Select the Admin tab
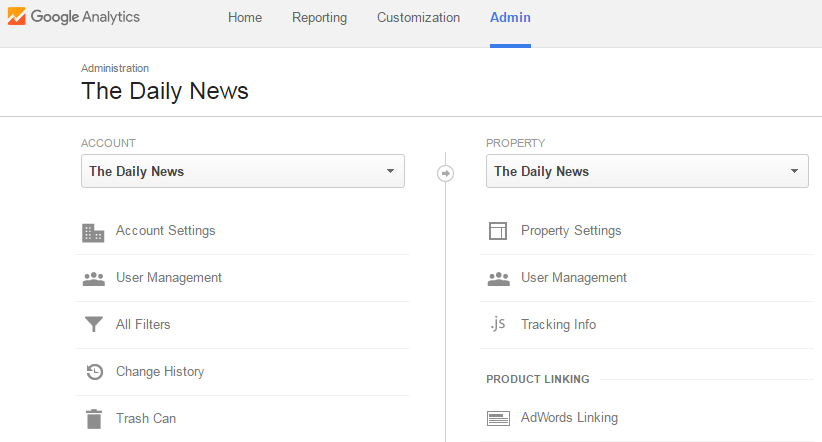 (510, 17)
